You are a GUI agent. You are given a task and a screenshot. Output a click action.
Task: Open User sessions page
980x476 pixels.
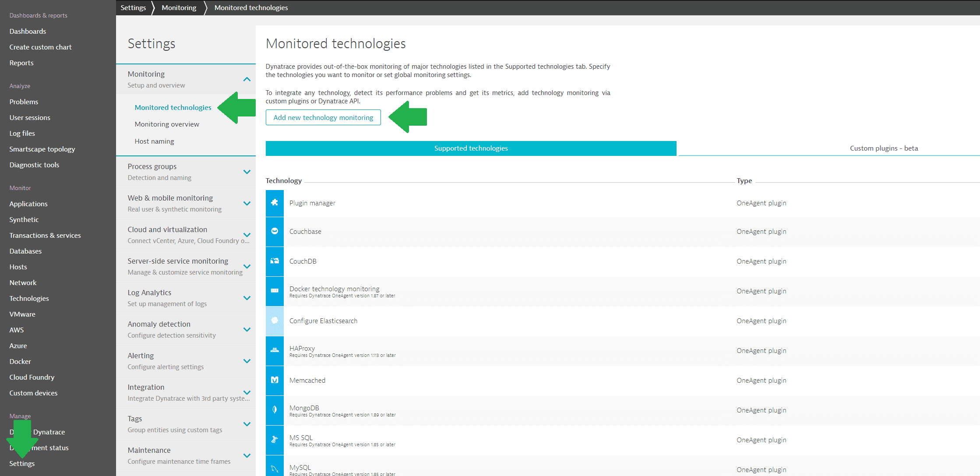pos(30,117)
